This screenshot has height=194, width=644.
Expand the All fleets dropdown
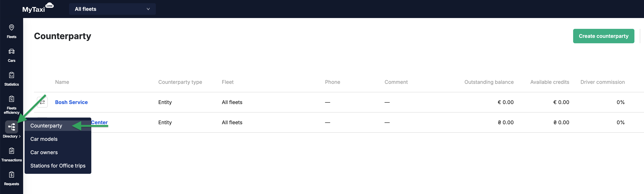[112, 9]
